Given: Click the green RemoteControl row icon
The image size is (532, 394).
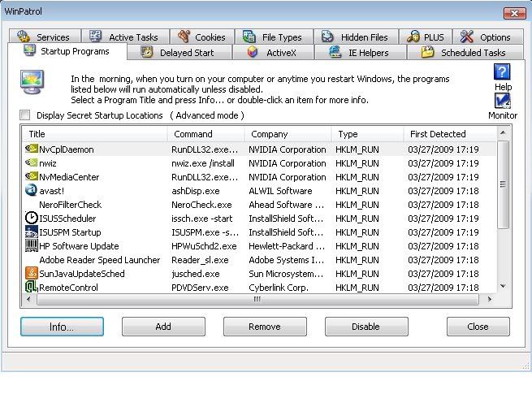Looking at the screenshot, I should point(31,287).
